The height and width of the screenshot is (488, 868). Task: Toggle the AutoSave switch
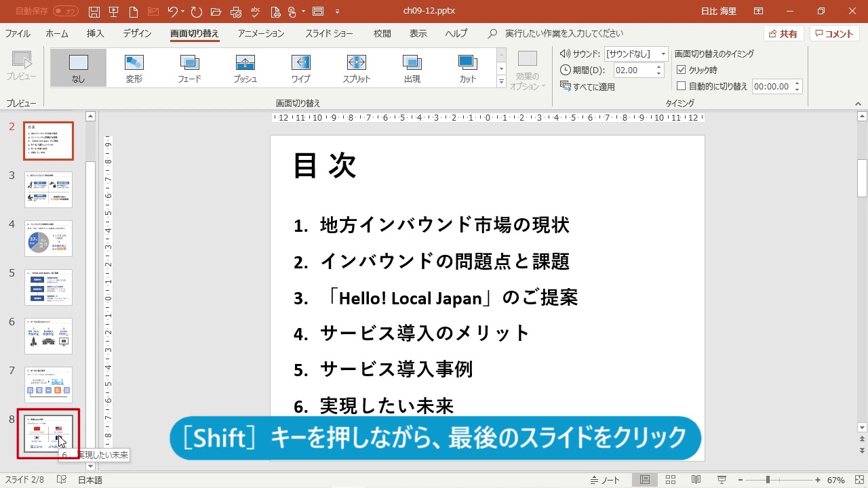pos(65,12)
